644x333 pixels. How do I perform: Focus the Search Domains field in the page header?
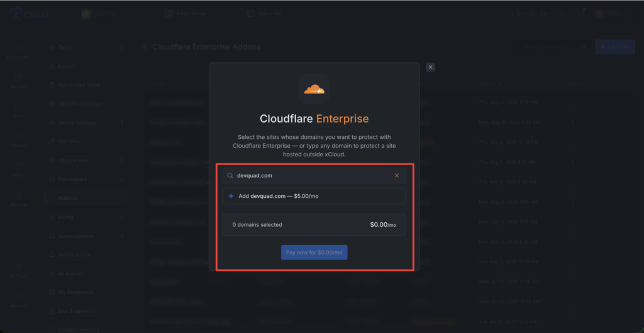[x=553, y=46]
